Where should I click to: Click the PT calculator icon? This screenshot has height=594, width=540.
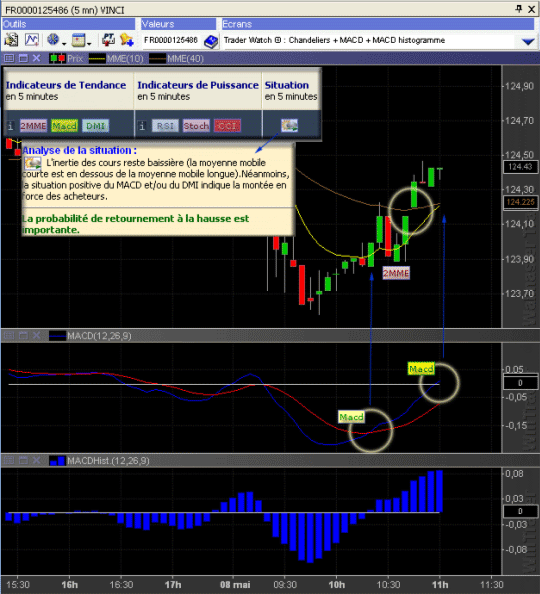click(x=108, y=40)
